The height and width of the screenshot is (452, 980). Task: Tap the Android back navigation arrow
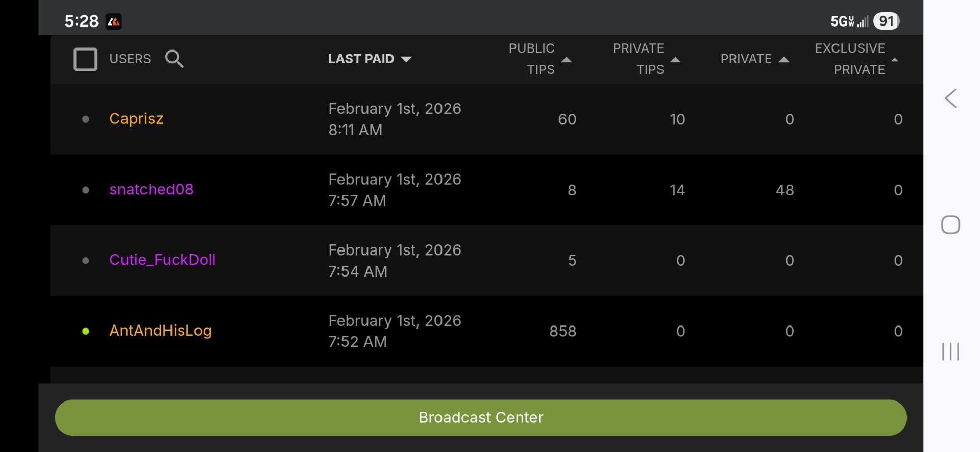950,98
